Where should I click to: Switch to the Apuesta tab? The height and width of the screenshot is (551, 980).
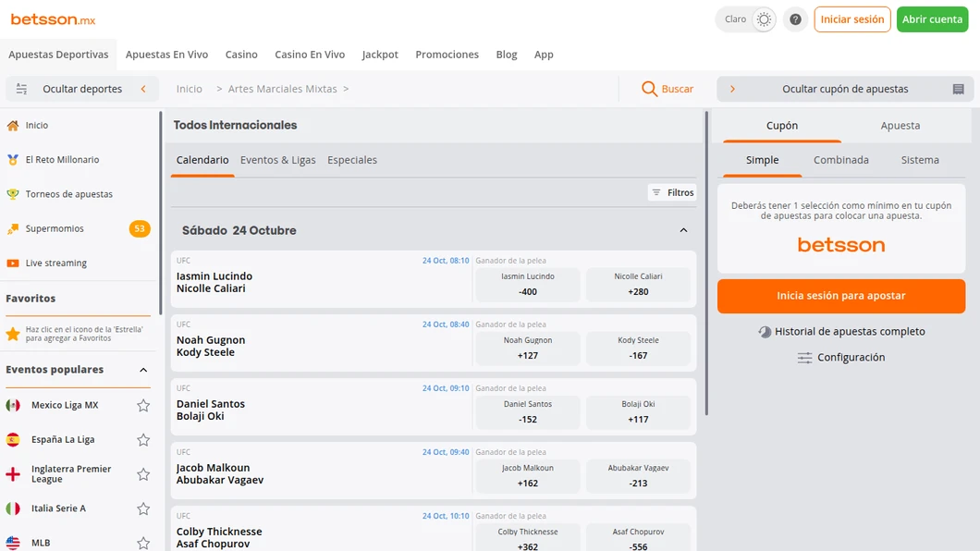900,126
